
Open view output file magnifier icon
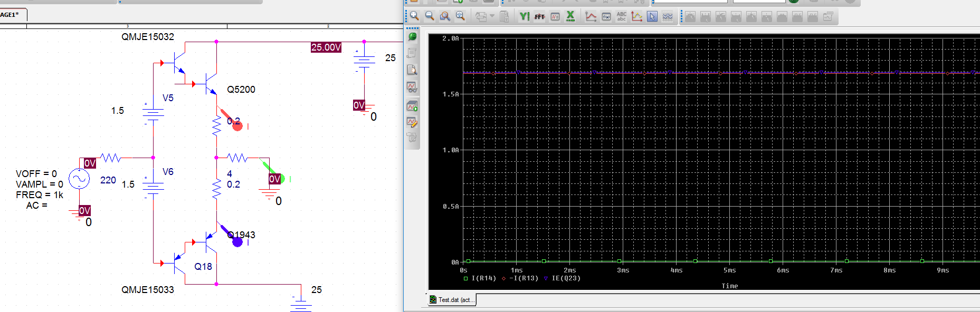point(412,70)
